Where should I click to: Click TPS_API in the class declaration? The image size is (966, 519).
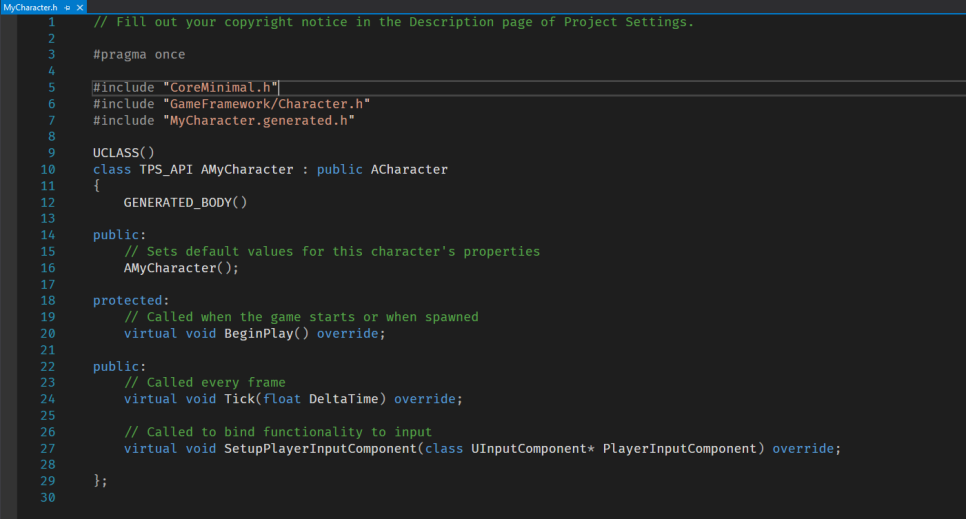166,170
